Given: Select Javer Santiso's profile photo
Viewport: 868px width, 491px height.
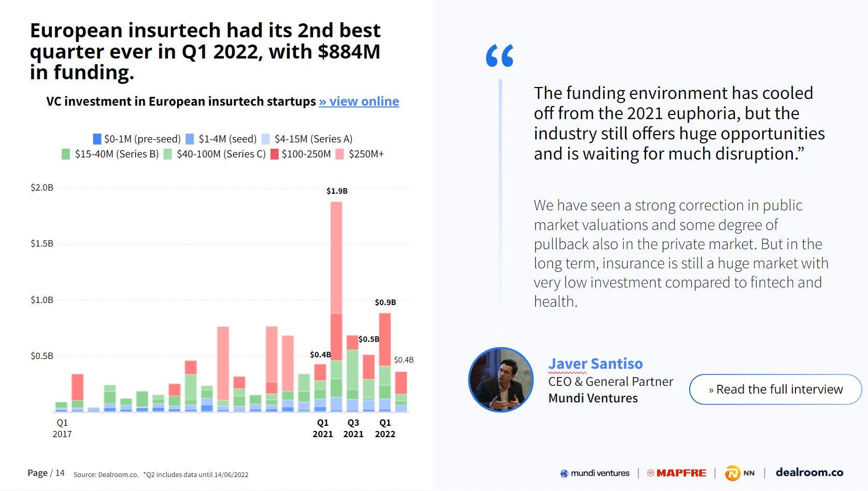Looking at the screenshot, I should pyautogui.click(x=501, y=380).
